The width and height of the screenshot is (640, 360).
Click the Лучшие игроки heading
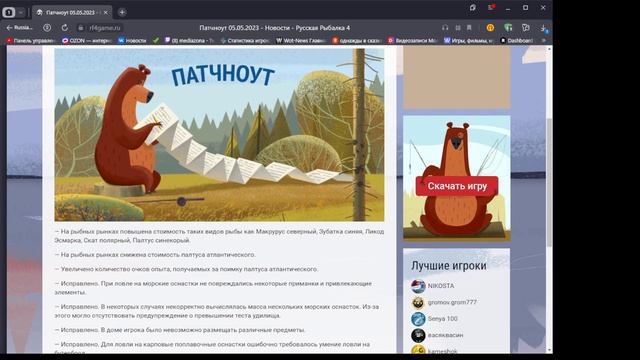449,266
